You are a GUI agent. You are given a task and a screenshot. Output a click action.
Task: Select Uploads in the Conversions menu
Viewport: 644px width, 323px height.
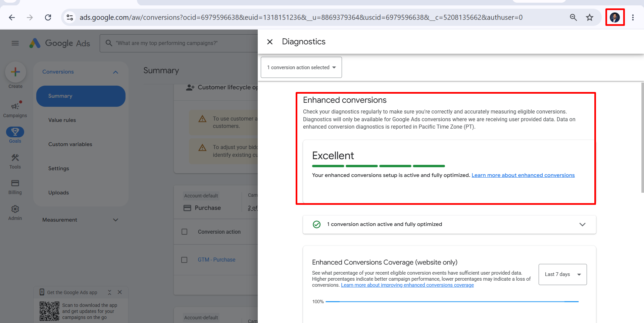coord(59,193)
